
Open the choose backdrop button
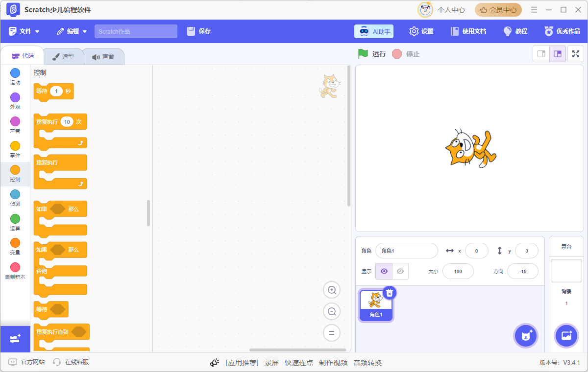(x=566, y=336)
